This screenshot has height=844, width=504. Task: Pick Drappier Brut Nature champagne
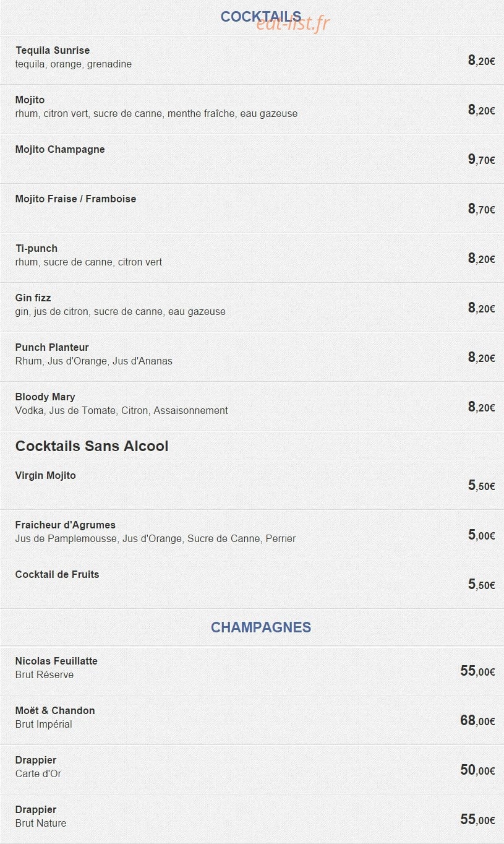click(x=252, y=819)
